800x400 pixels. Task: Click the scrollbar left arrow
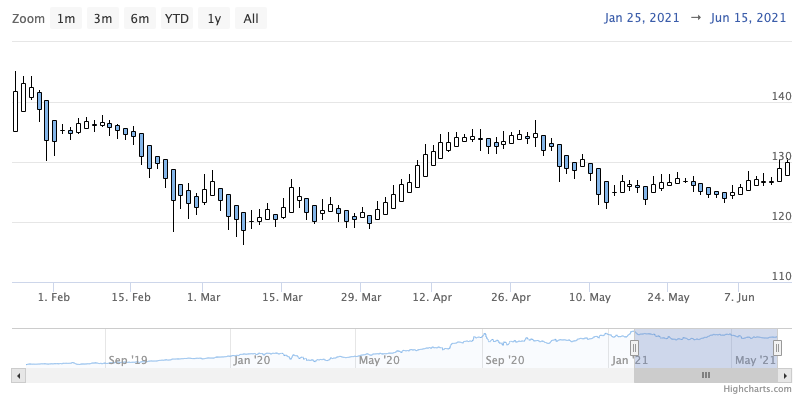[x=16, y=375]
